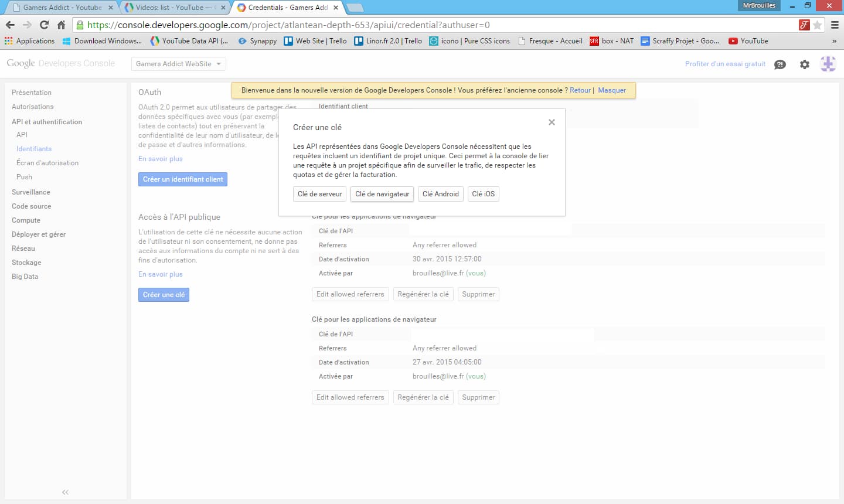Open the Gamers Addict WebSite project dropdown

click(178, 63)
